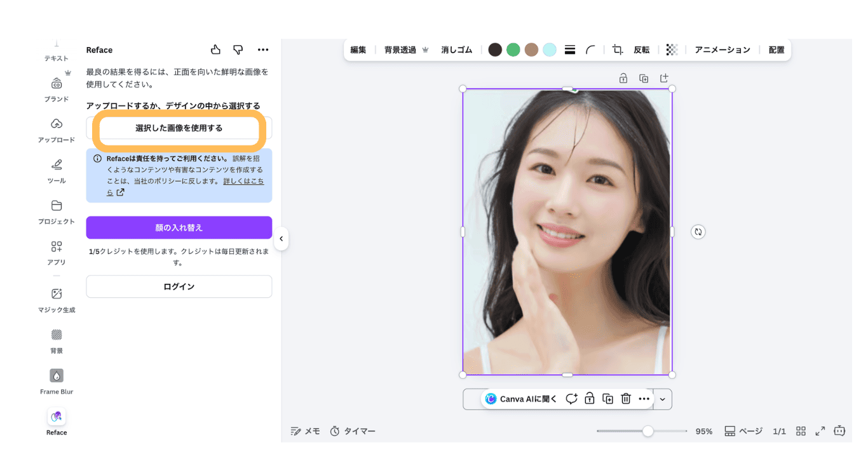This screenshot has width=868, height=475.
Task: Click the ログイン button
Action: click(179, 286)
